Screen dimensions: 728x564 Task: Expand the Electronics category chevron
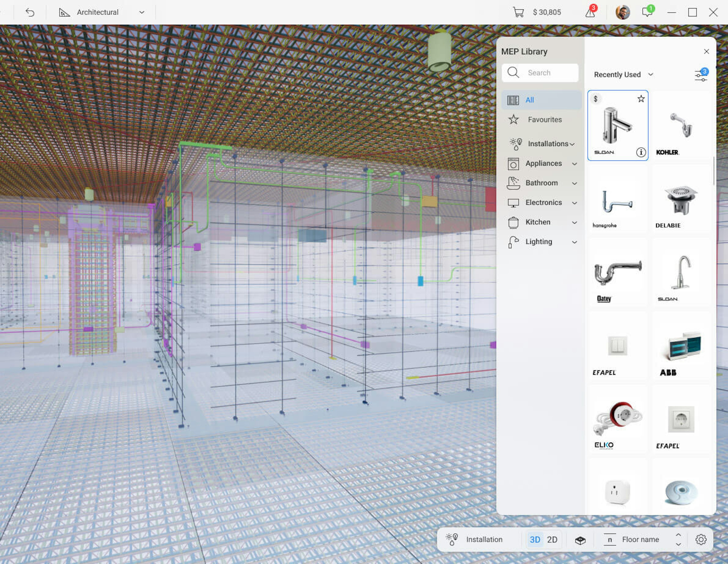(575, 203)
